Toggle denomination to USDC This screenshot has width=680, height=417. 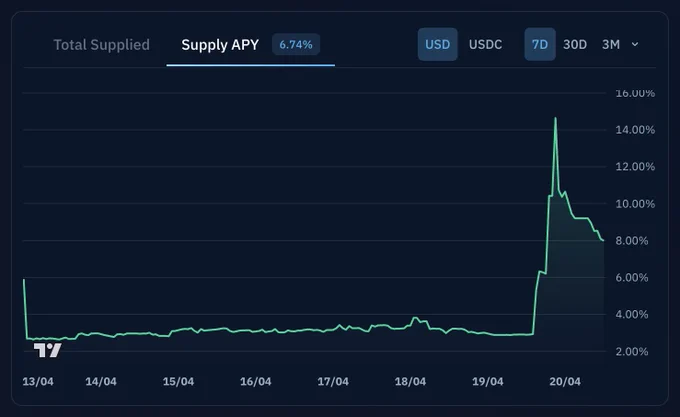(x=485, y=44)
